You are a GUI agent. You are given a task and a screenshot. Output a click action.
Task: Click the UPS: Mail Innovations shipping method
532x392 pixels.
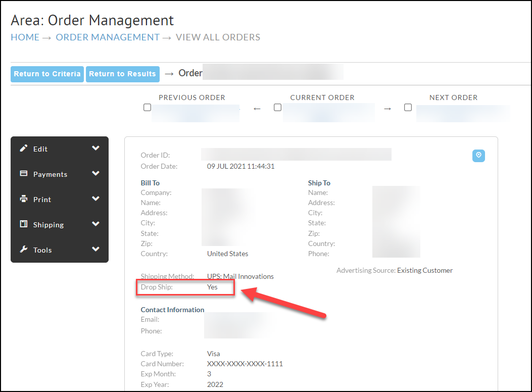tap(240, 276)
